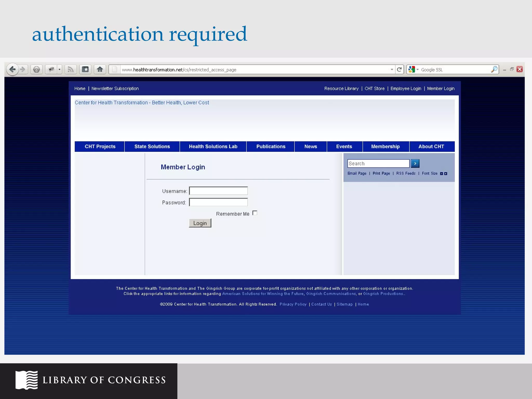Click the Login button
The width and height of the screenshot is (532, 399).
(x=200, y=223)
